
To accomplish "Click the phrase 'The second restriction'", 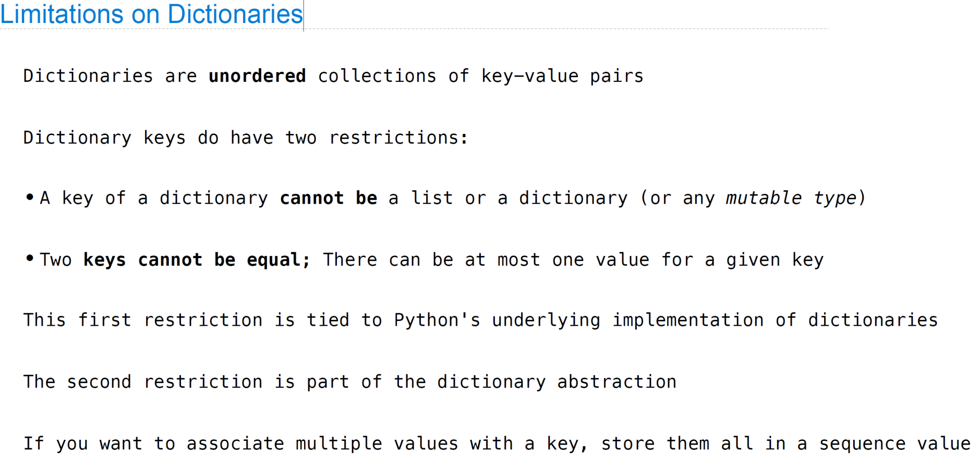I will (x=143, y=382).
